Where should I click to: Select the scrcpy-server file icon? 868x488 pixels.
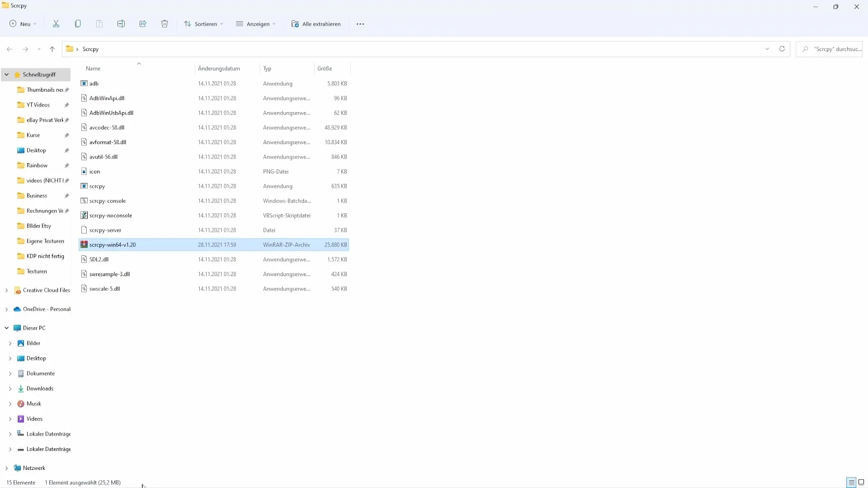pyautogui.click(x=84, y=230)
